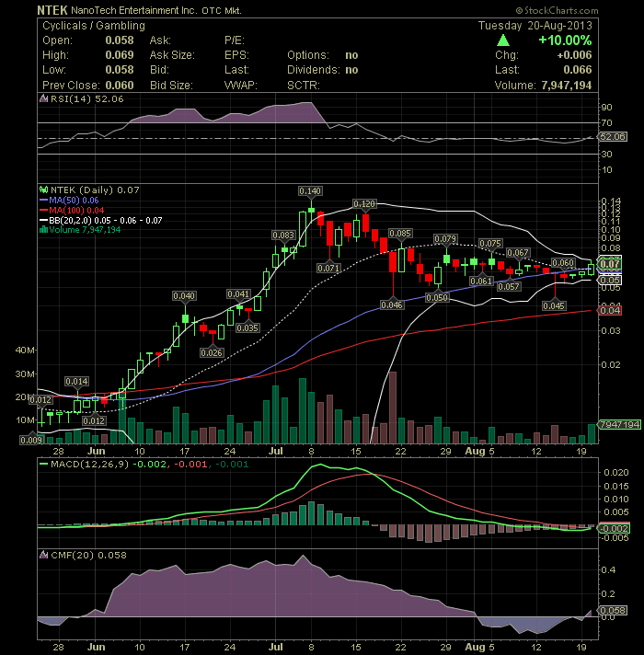Click the 0.079 price label
Image resolution: width=644 pixels, height=655 pixels.
tap(445, 239)
